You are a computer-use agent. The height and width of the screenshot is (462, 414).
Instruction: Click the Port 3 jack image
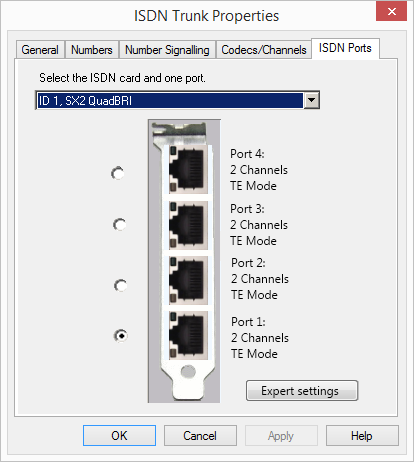(x=188, y=225)
